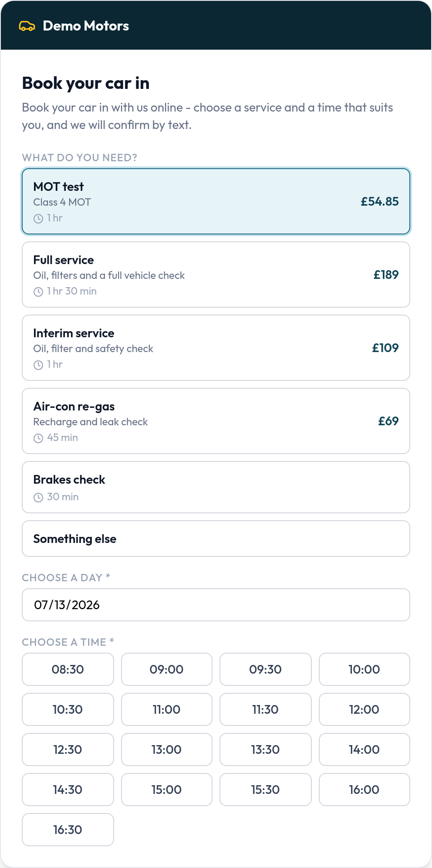The height and width of the screenshot is (868, 432).
Task: Pick the 10:00 time slot
Action: (x=364, y=669)
